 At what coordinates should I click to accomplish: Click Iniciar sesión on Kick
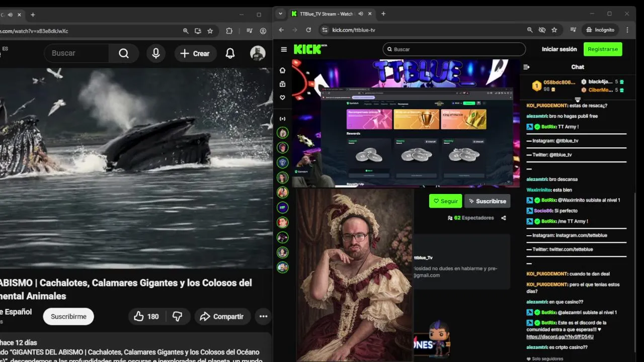tap(559, 49)
